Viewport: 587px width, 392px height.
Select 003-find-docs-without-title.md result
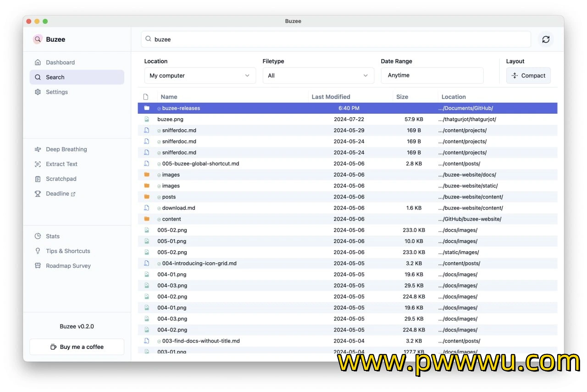pos(348,341)
